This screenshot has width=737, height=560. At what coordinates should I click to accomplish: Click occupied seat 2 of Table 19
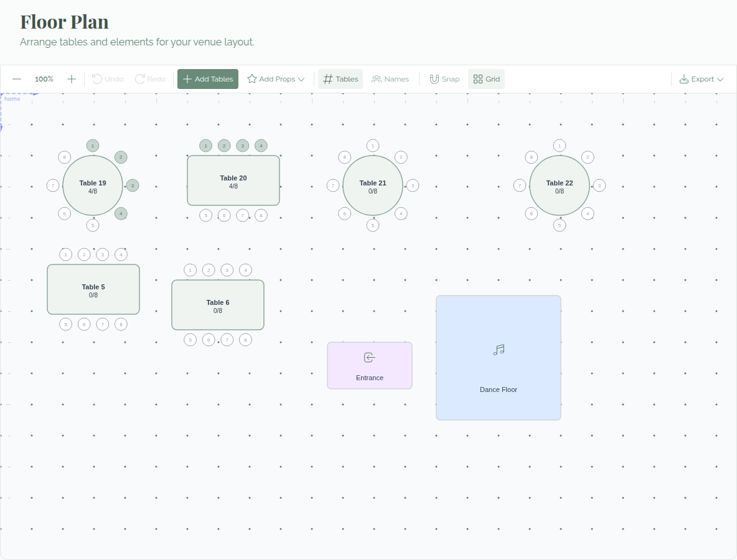121,157
